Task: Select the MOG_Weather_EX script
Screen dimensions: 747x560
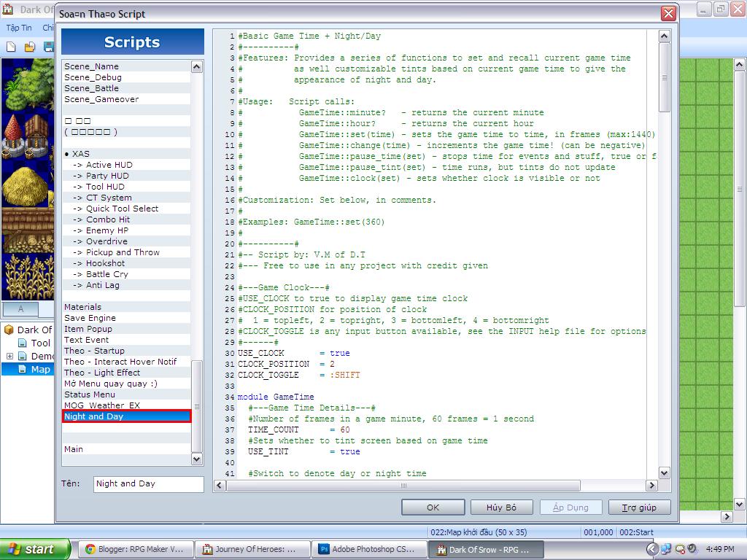Action: (x=126, y=405)
